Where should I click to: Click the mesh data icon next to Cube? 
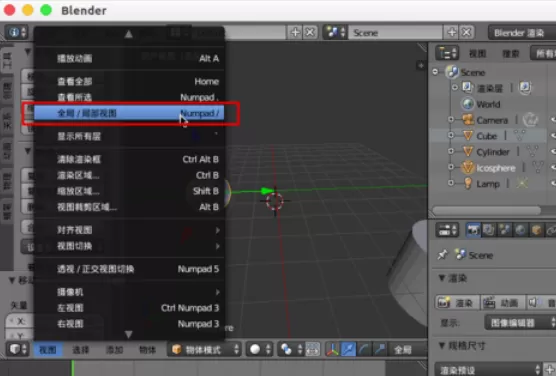pyautogui.click(x=520, y=136)
